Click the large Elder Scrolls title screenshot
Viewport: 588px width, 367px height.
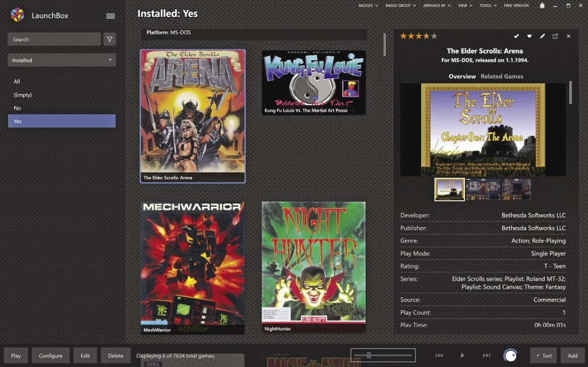tap(483, 130)
